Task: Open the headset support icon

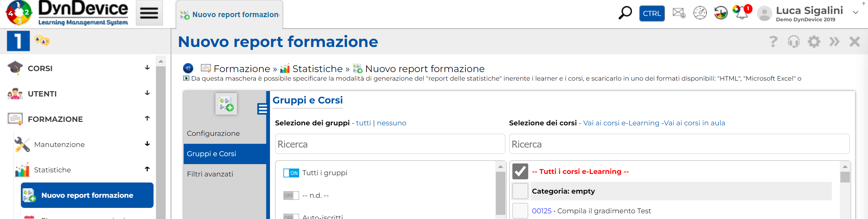Action: point(793,42)
